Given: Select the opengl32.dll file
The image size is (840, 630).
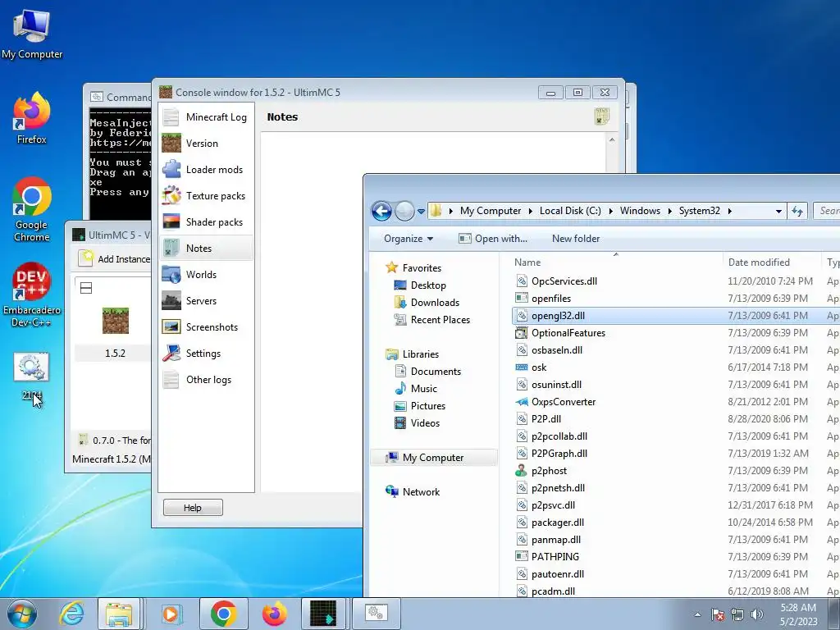Looking at the screenshot, I should click(676, 316).
